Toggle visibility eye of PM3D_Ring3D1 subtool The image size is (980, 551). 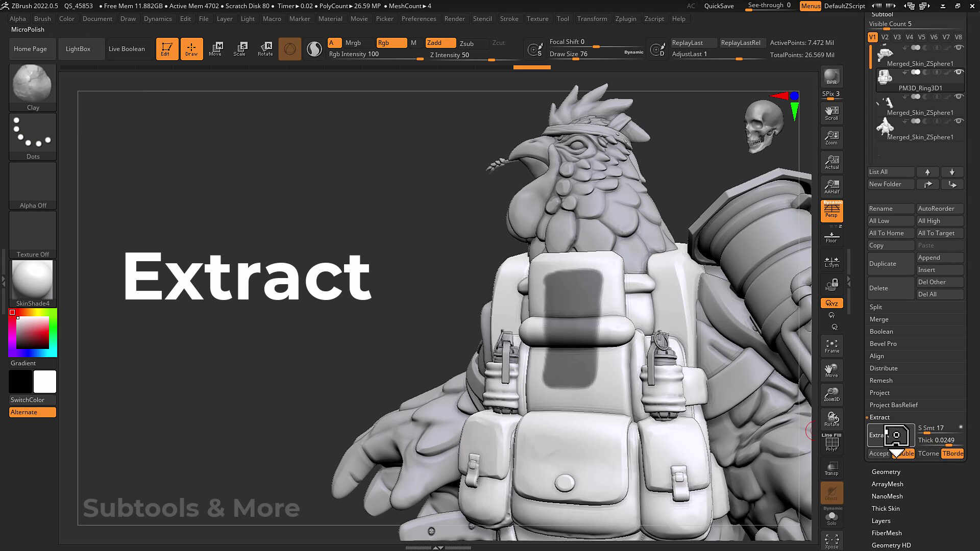click(959, 72)
